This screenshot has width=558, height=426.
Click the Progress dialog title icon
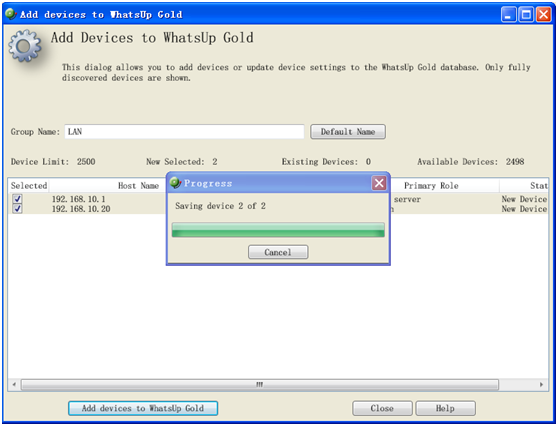[175, 183]
